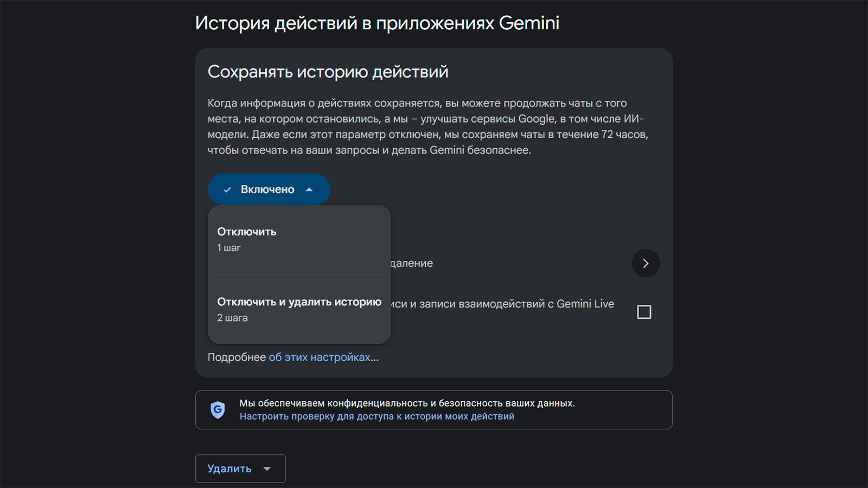This screenshot has width=868, height=488.
Task: Open "Настроить проверку для доступа" link
Action: point(376,416)
